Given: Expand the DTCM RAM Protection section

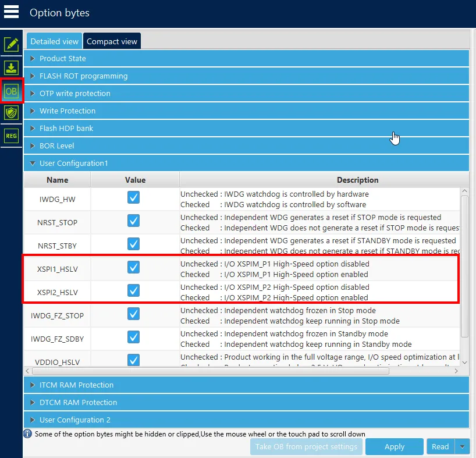Looking at the screenshot, I should click(x=246, y=402).
